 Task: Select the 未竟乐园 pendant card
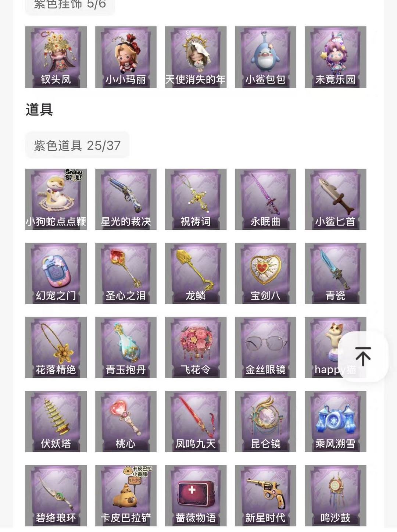point(335,57)
